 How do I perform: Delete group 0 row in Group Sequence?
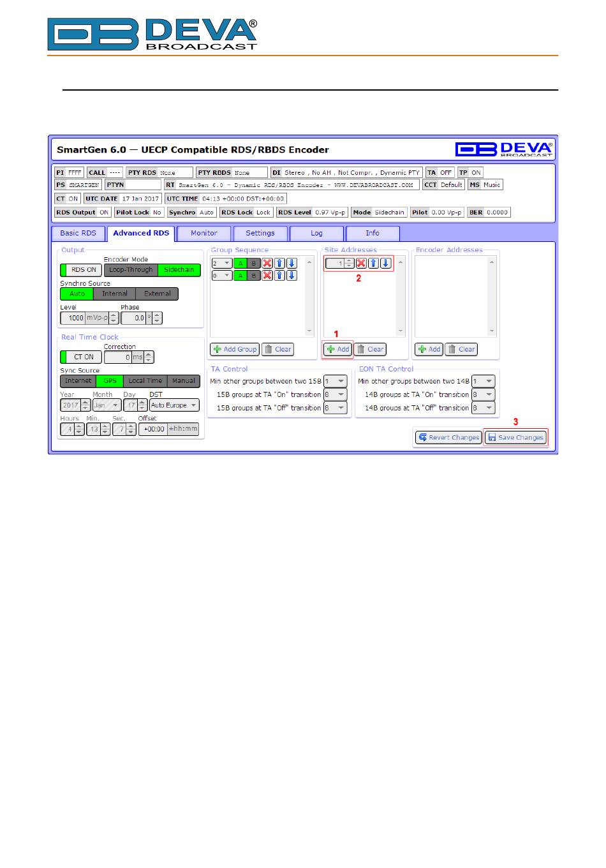(x=267, y=276)
